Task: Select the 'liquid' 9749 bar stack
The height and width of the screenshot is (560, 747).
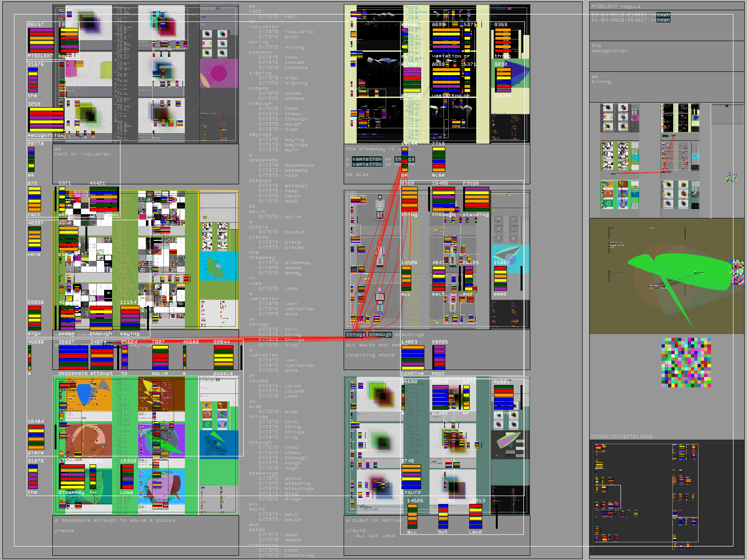Action: (x=411, y=476)
